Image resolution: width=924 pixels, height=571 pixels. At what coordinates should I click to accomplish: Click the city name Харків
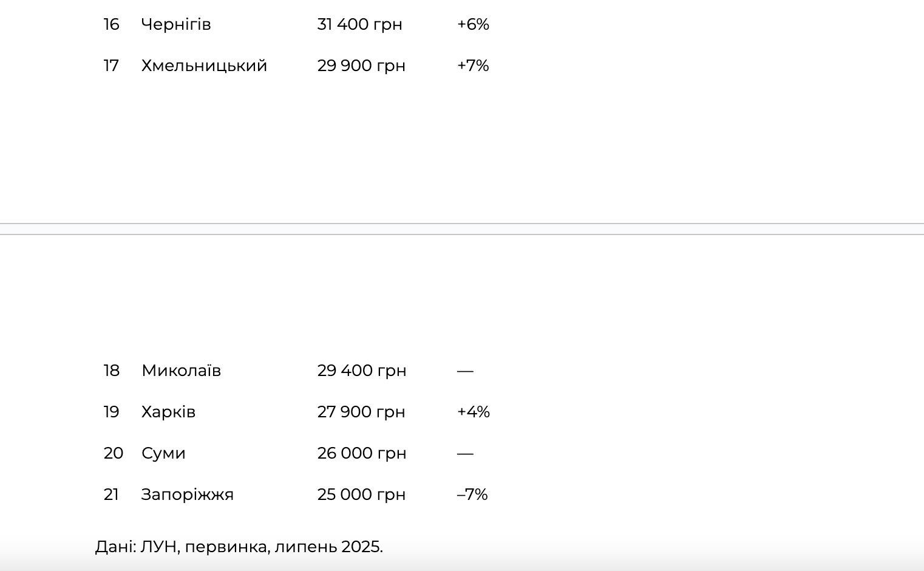coord(168,412)
